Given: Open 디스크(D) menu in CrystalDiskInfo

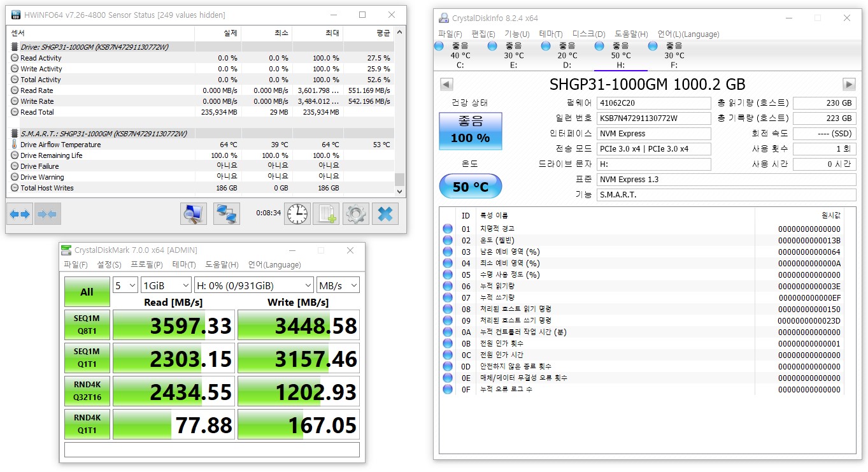Looking at the screenshot, I should pyautogui.click(x=588, y=34).
